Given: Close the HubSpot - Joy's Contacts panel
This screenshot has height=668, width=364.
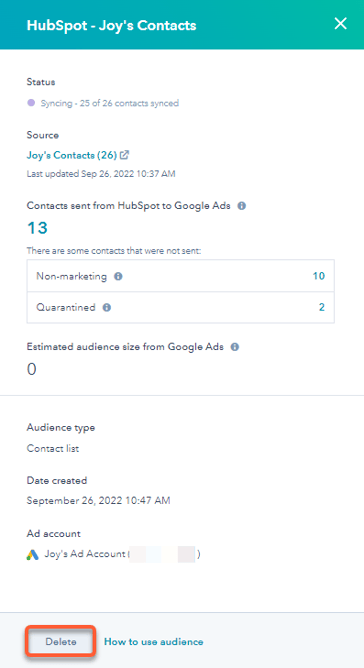Looking at the screenshot, I should (341, 23).
